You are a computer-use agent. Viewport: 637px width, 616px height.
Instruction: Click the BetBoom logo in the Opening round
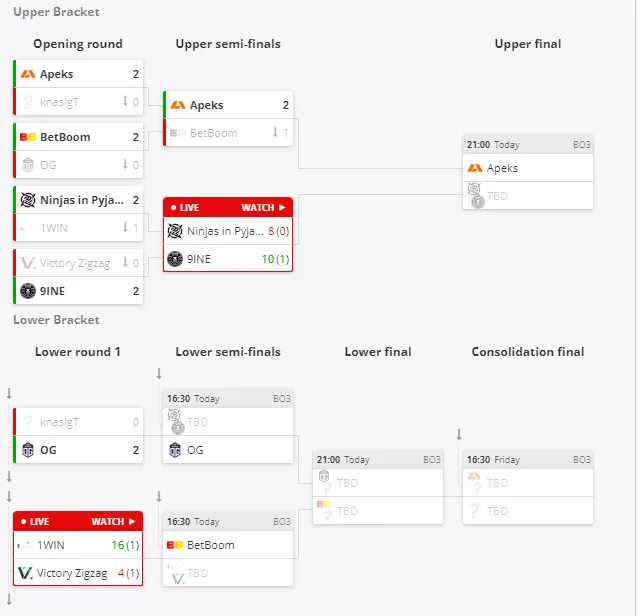click(x=28, y=137)
